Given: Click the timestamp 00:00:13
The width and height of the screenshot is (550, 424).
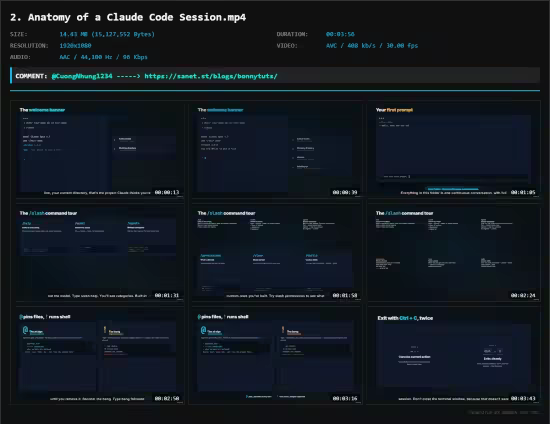Looking at the screenshot, I should tap(167, 192).
